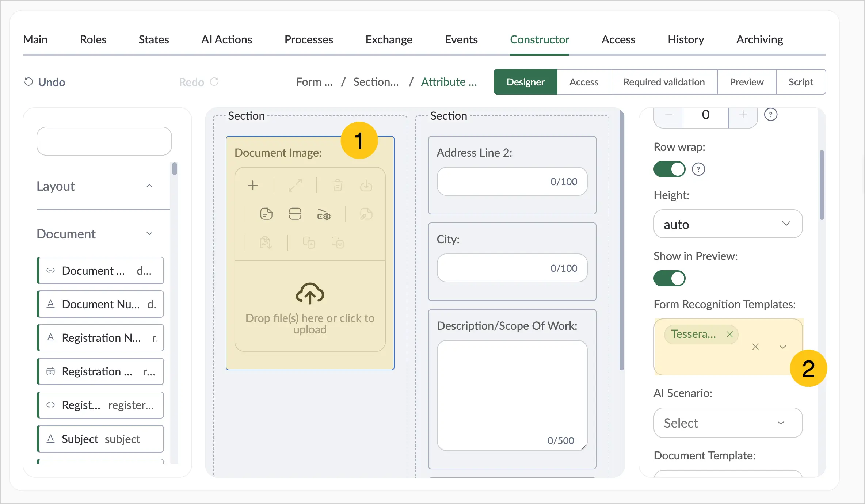Click the sign document pen icon
Image resolution: width=865 pixels, height=504 pixels.
point(366,214)
